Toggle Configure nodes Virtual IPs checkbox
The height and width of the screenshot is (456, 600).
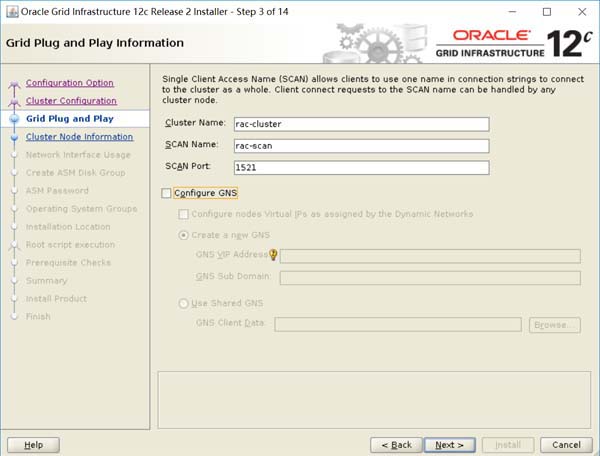[x=183, y=214]
